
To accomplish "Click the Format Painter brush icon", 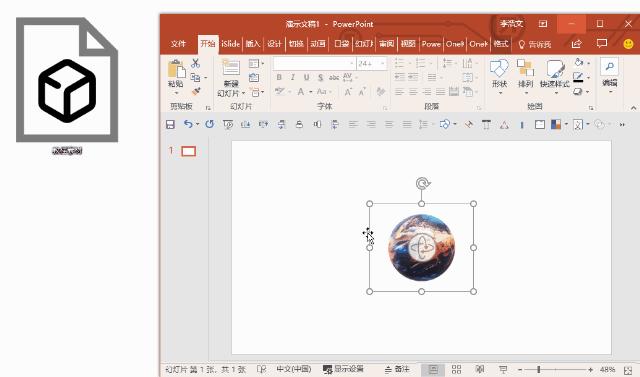I will pyautogui.click(x=196, y=91).
